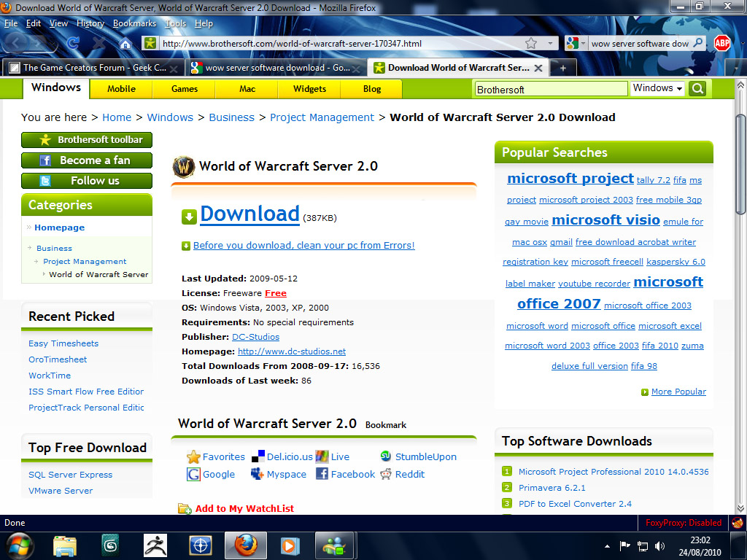Bookmark this page with the star icon
The height and width of the screenshot is (560, 747).
pos(531,43)
